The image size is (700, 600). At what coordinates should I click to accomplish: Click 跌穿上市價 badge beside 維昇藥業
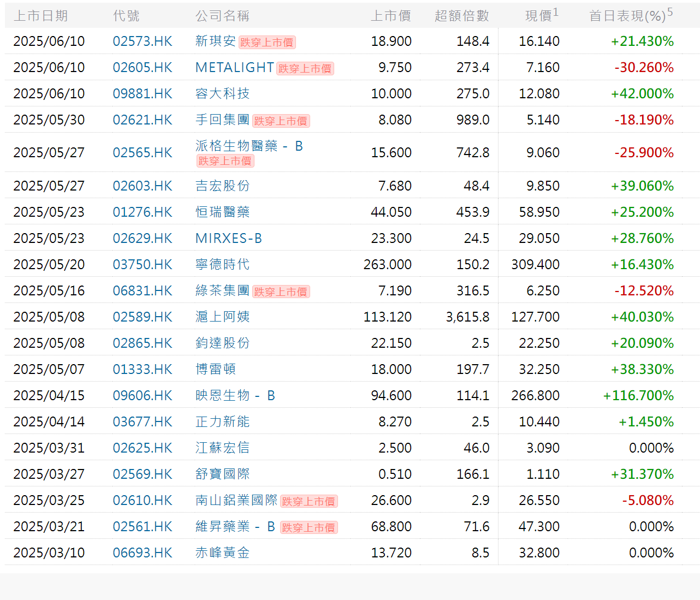click(309, 528)
